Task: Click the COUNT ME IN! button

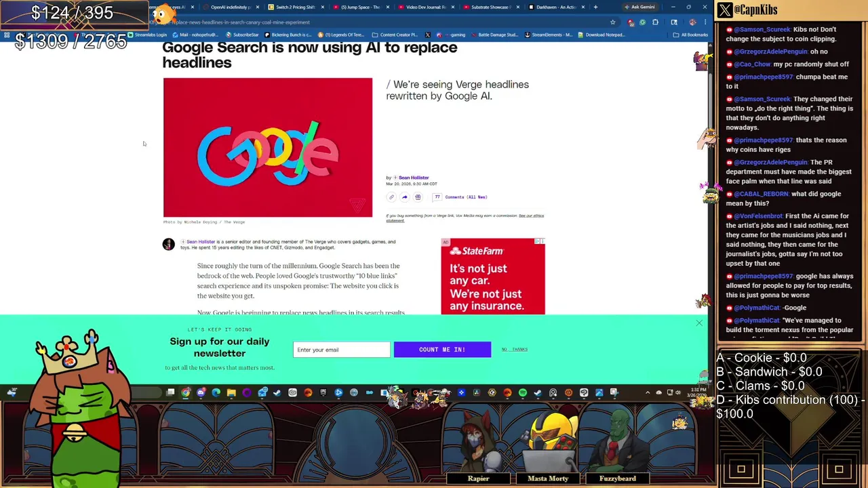Action: (x=442, y=350)
